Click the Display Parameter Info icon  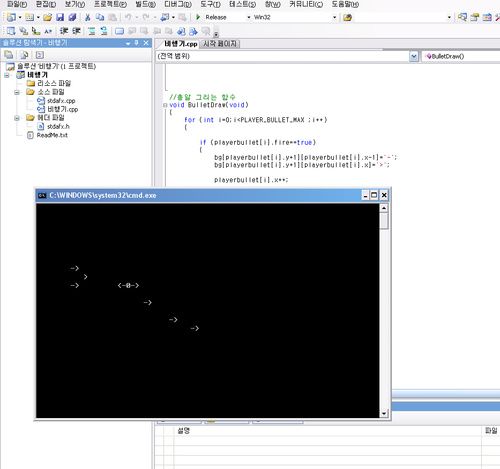(x=23, y=31)
